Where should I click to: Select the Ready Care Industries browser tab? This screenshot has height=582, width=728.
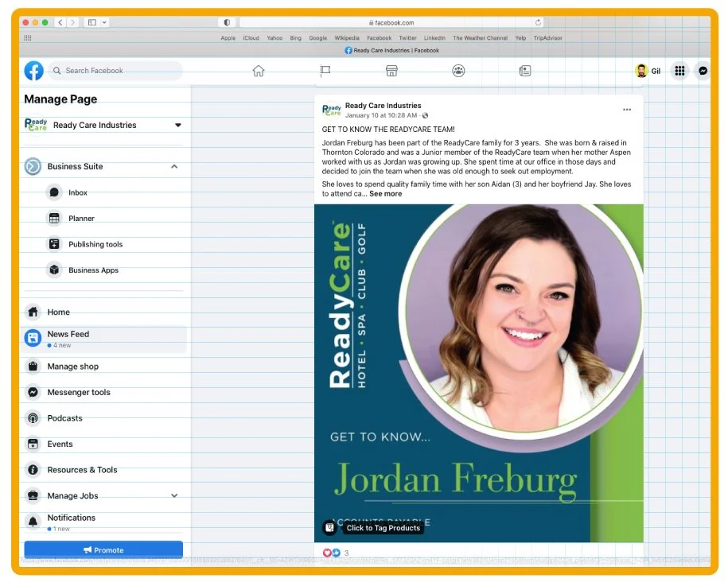pyautogui.click(x=392, y=50)
